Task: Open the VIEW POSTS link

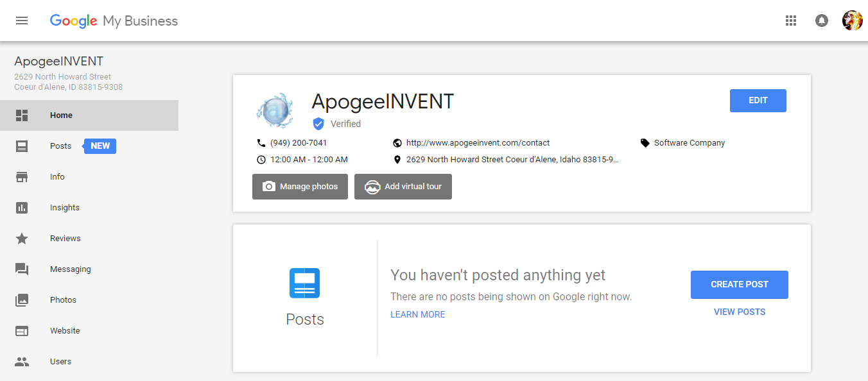Action: point(740,312)
